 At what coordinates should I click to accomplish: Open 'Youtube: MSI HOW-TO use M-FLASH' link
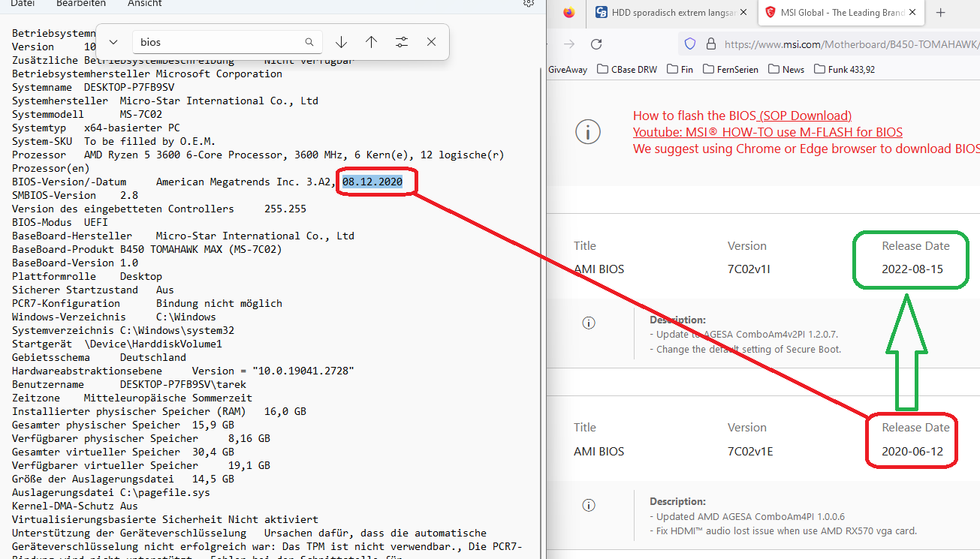[767, 132]
